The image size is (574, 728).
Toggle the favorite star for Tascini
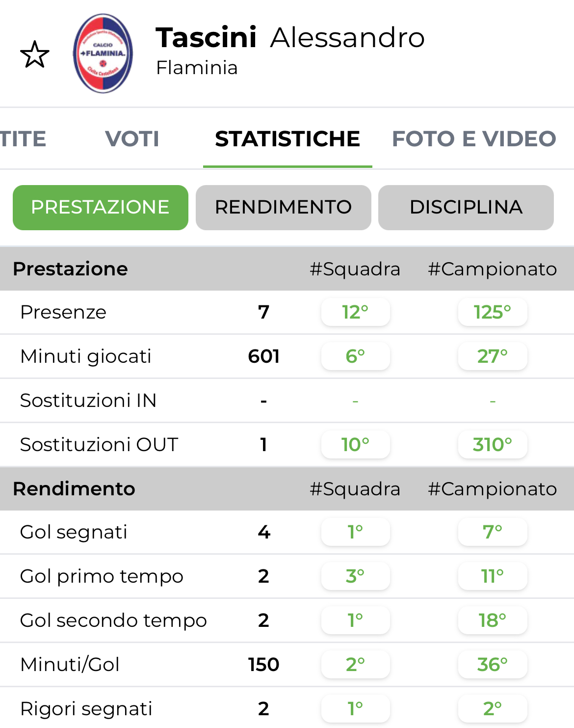point(35,54)
